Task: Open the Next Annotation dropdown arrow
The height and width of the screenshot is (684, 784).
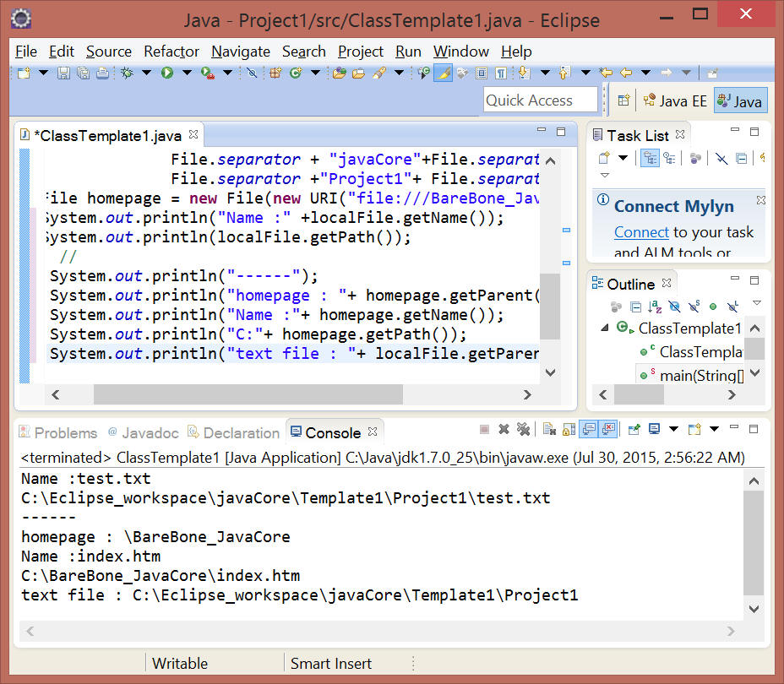Action: pos(545,73)
